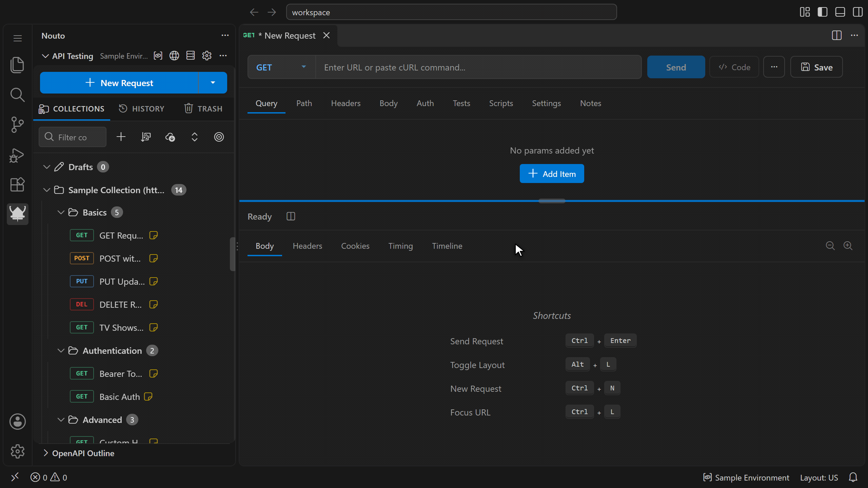Screen dimensions: 868x488
Task: Toggle the primary side bar
Action: coord(822,12)
